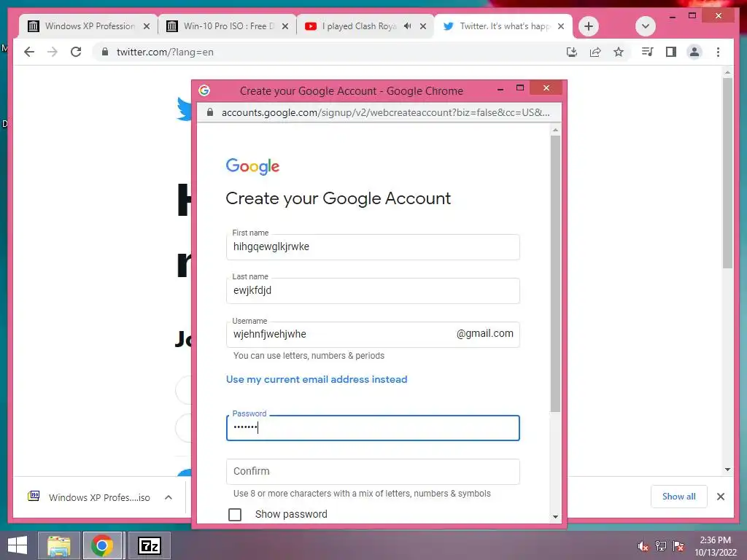Open File Explorer from taskbar

point(59,545)
